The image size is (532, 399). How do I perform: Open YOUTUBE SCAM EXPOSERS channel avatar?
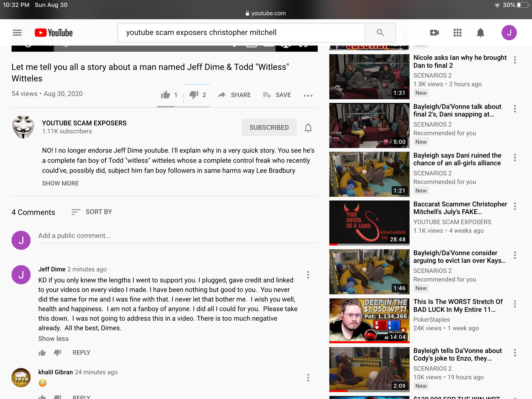(x=23, y=127)
